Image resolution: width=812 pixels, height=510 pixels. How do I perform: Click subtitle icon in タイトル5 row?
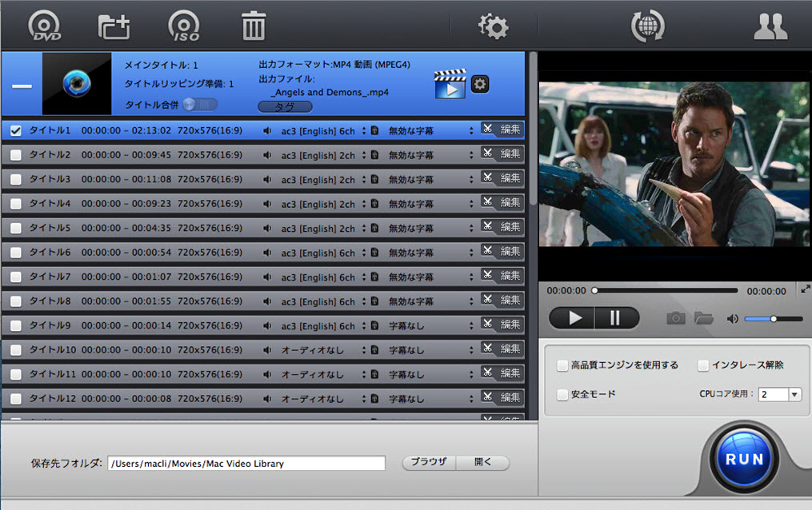374,228
